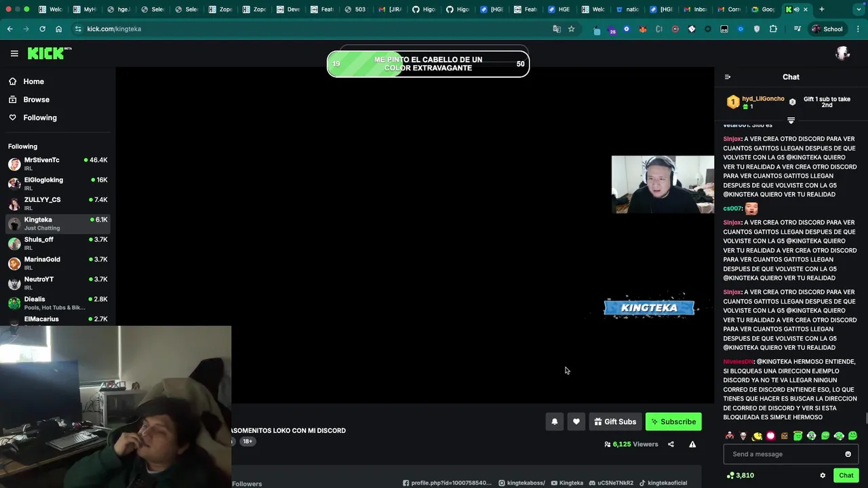Reload the browser page

[42, 29]
